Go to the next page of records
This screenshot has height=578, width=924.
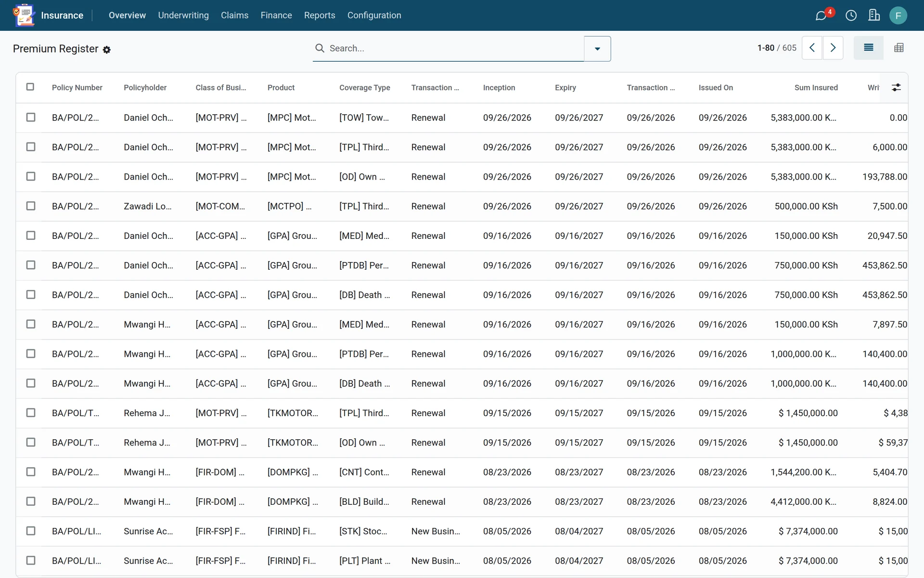833,48
